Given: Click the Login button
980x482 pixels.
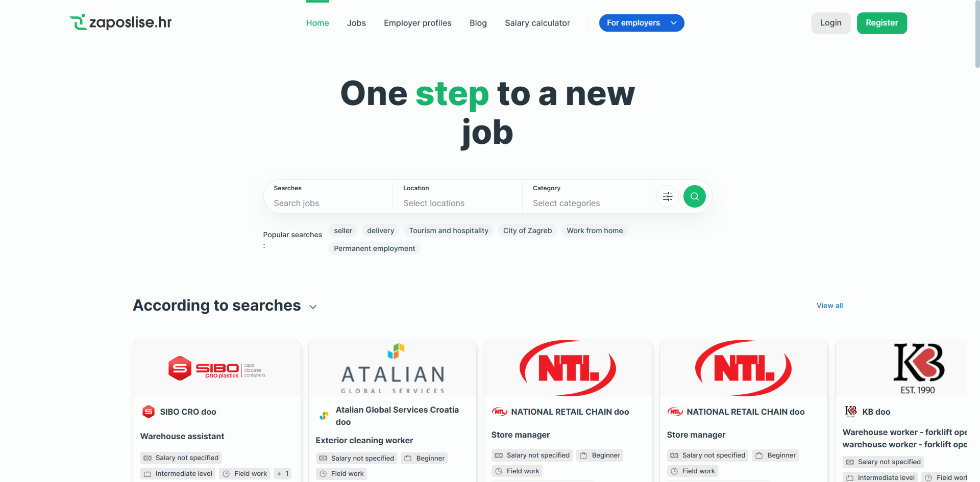Looking at the screenshot, I should (x=830, y=23).
